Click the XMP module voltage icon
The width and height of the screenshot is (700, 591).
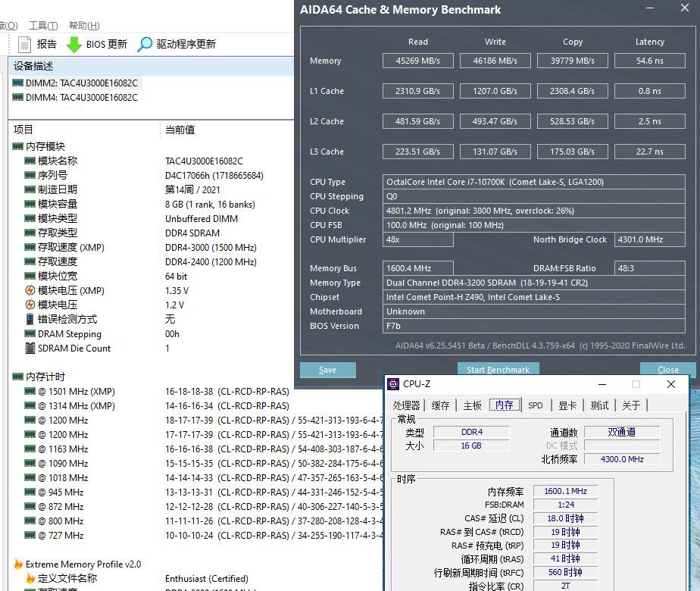click(30, 291)
